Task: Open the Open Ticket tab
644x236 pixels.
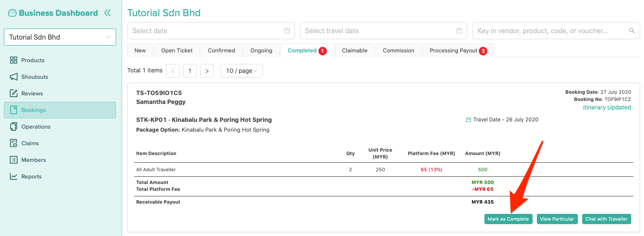Action: (177, 50)
